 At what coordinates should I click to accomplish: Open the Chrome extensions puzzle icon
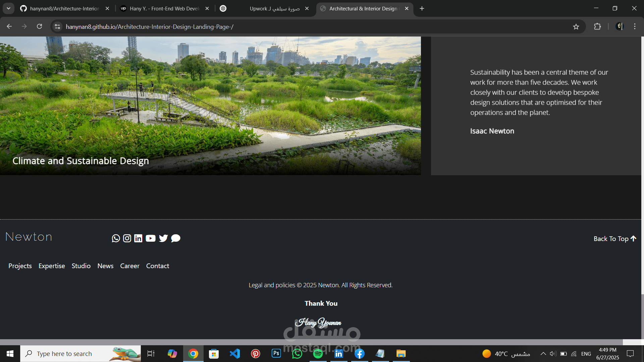click(597, 26)
